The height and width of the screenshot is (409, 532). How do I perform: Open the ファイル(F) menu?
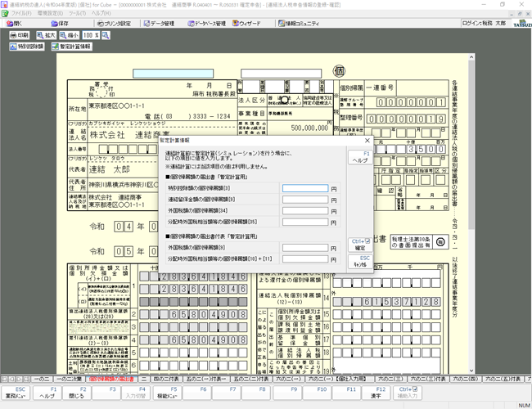pyautogui.click(x=20, y=14)
